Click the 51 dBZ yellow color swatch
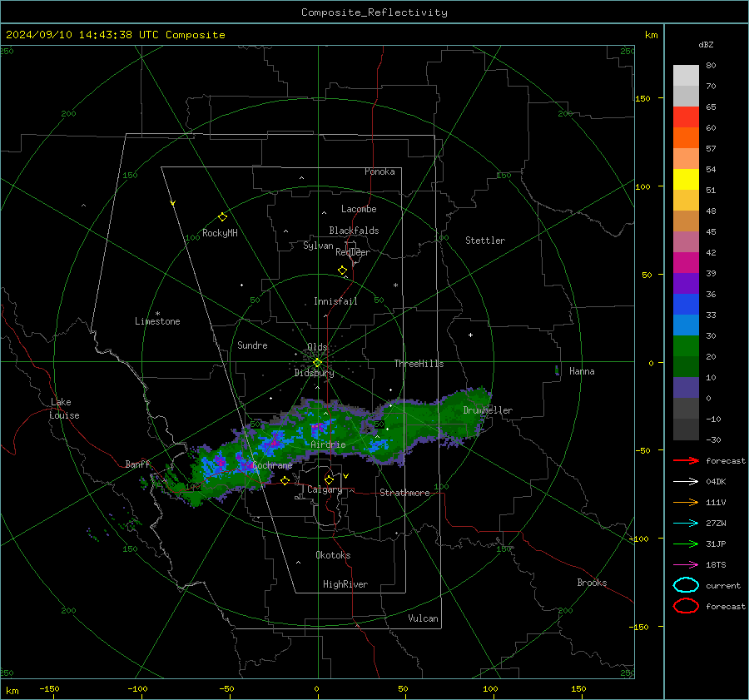Viewport: 749px width, 700px height. tap(686, 179)
